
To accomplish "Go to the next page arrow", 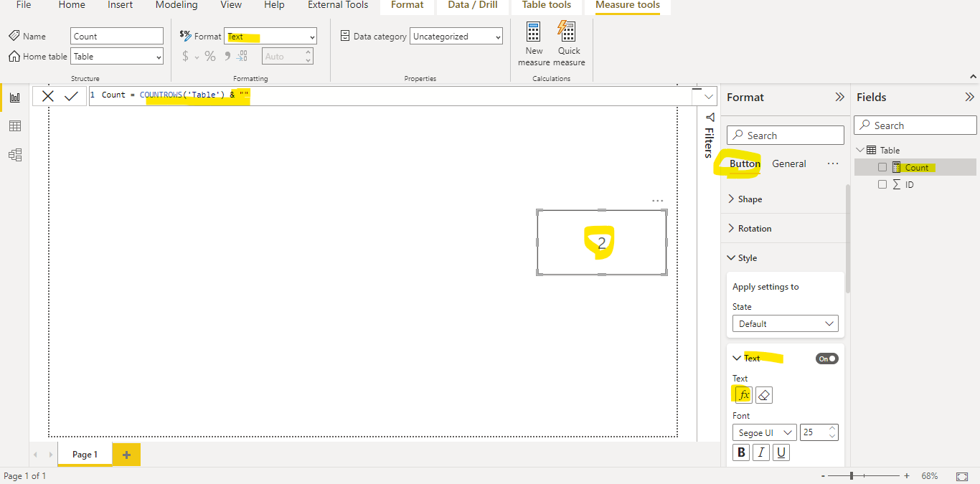I will click(x=50, y=455).
